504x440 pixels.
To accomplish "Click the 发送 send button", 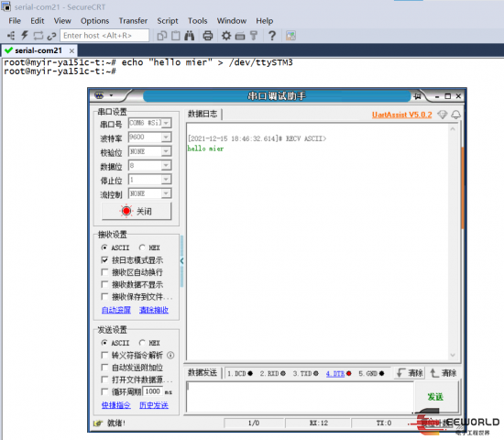I will [x=435, y=397].
